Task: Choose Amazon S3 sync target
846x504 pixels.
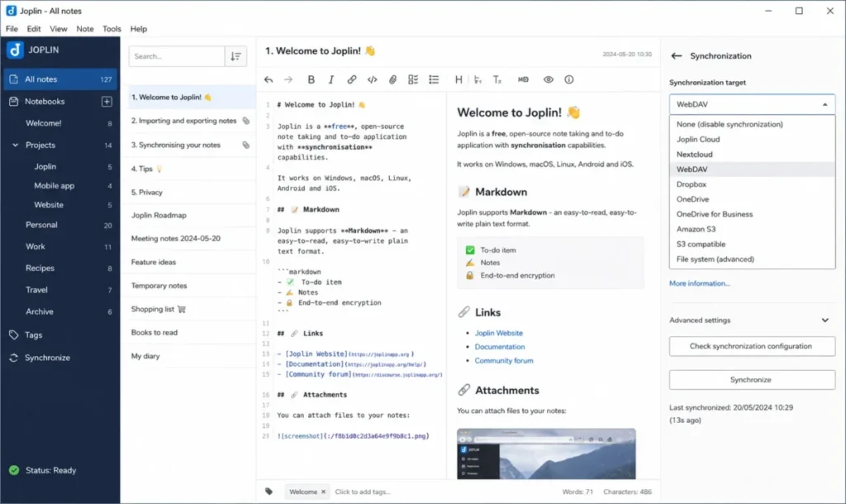Action: coord(752,229)
